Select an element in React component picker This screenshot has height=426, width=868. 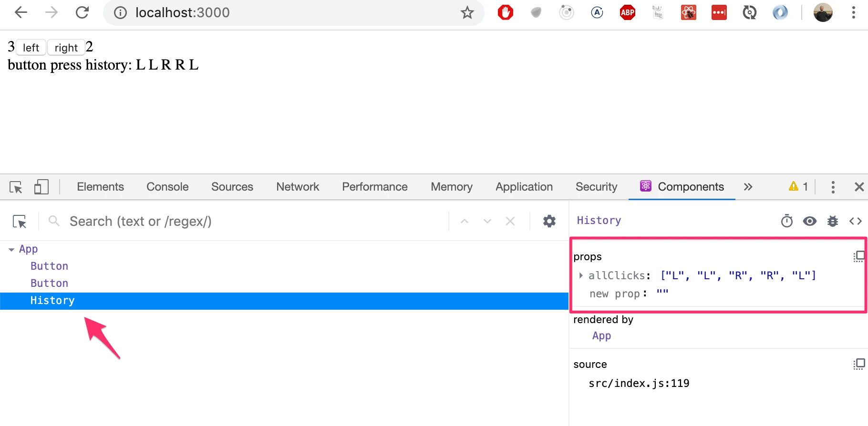[x=20, y=222]
